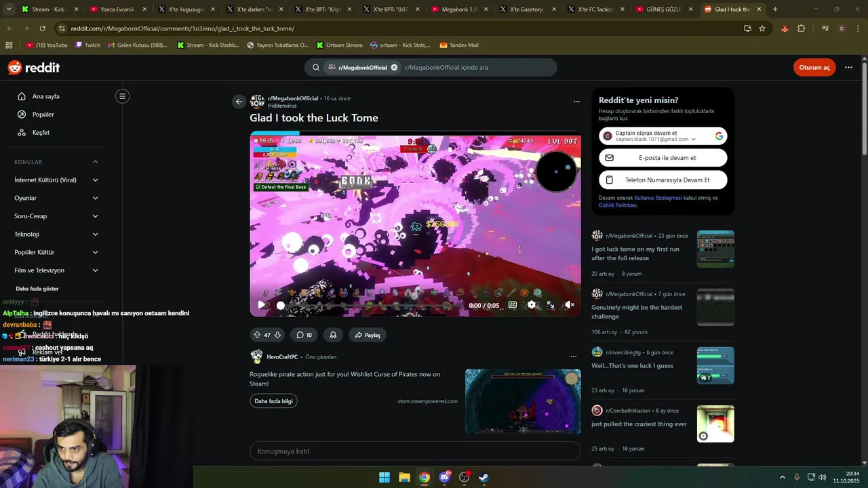Image resolution: width=868 pixels, height=488 pixels.
Task: Open video settings gear
Action: pos(532,305)
